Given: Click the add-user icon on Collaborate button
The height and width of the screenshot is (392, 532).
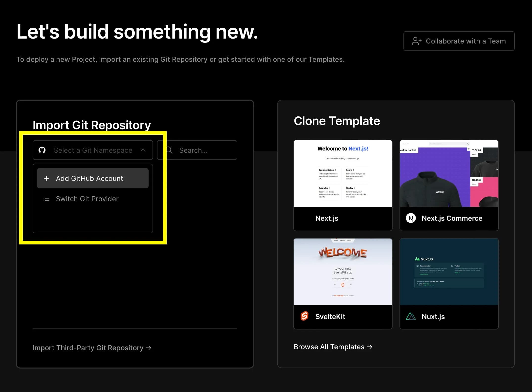Looking at the screenshot, I should (x=417, y=41).
